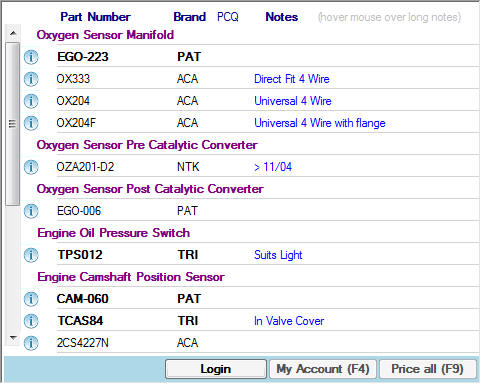Screen dimensions: 481x384
Task: Click the Universal 4 Wire with flange note
Action: click(320, 123)
